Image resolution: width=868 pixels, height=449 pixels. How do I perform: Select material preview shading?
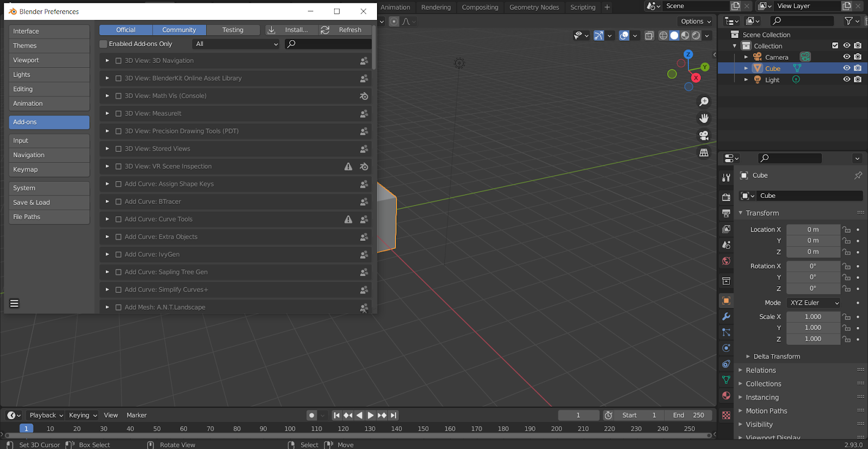coord(685,35)
